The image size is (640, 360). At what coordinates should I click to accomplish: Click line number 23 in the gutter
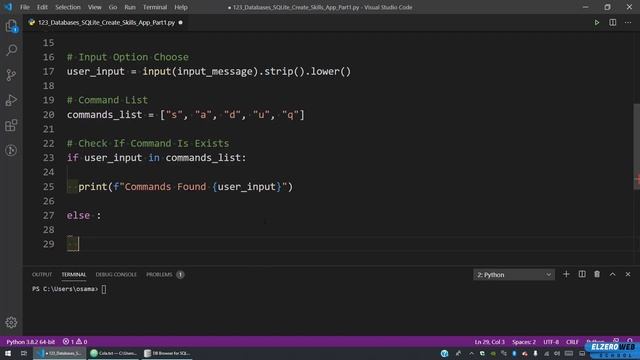[x=49, y=158]
